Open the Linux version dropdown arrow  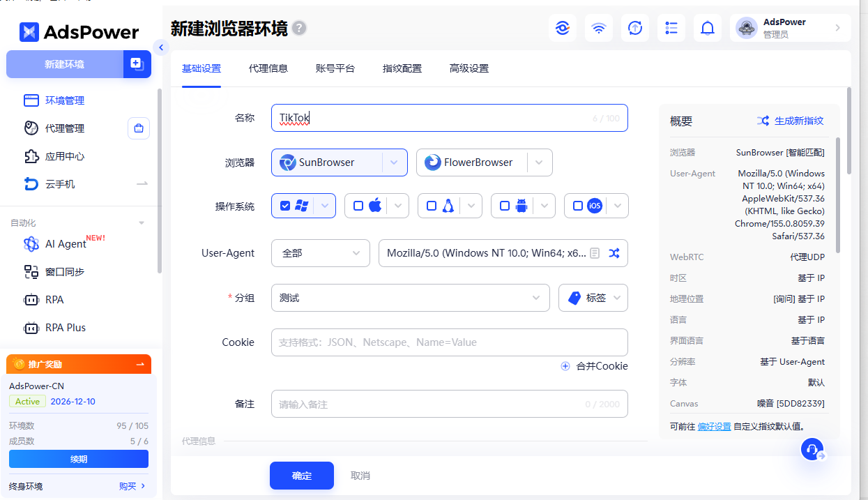[x=471, y=206]
